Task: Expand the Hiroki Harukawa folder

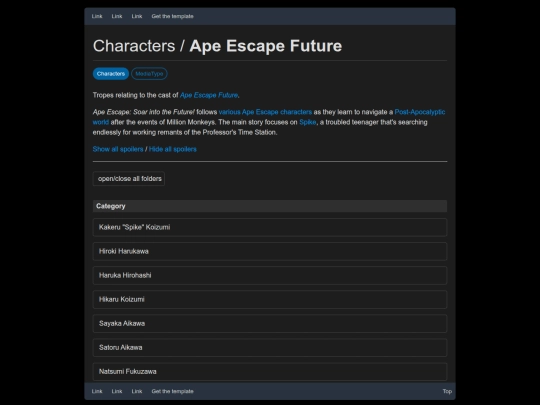Action: coord(270,251)
